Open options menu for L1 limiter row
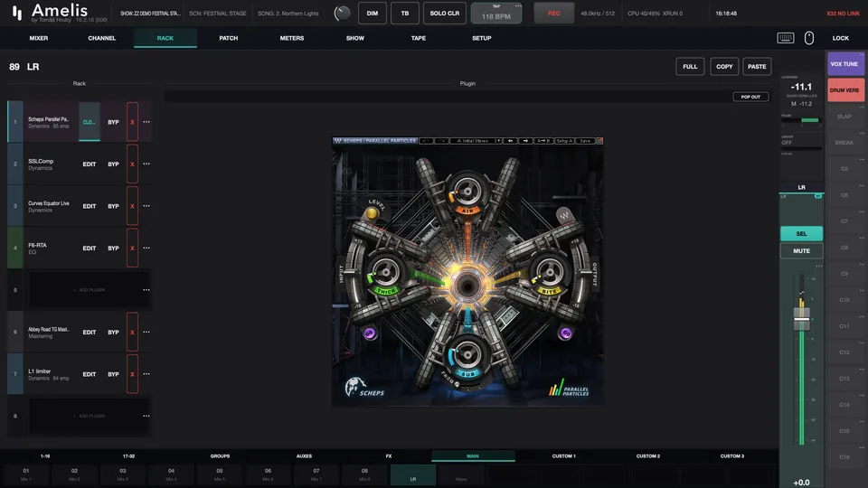 coord(146,374)
